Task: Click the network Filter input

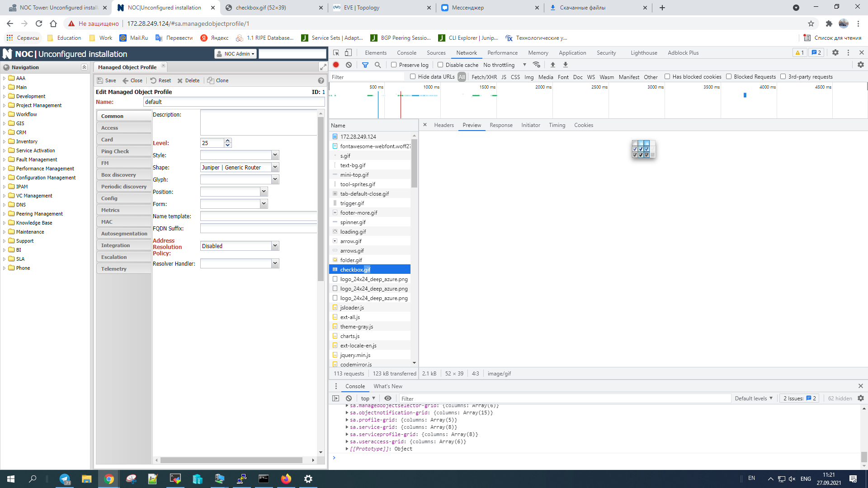Action: pyautogui.click(x=367, y=77)
